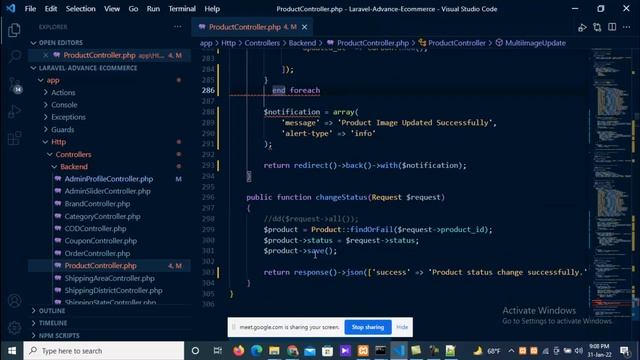Open the View menu

(111, 9)
